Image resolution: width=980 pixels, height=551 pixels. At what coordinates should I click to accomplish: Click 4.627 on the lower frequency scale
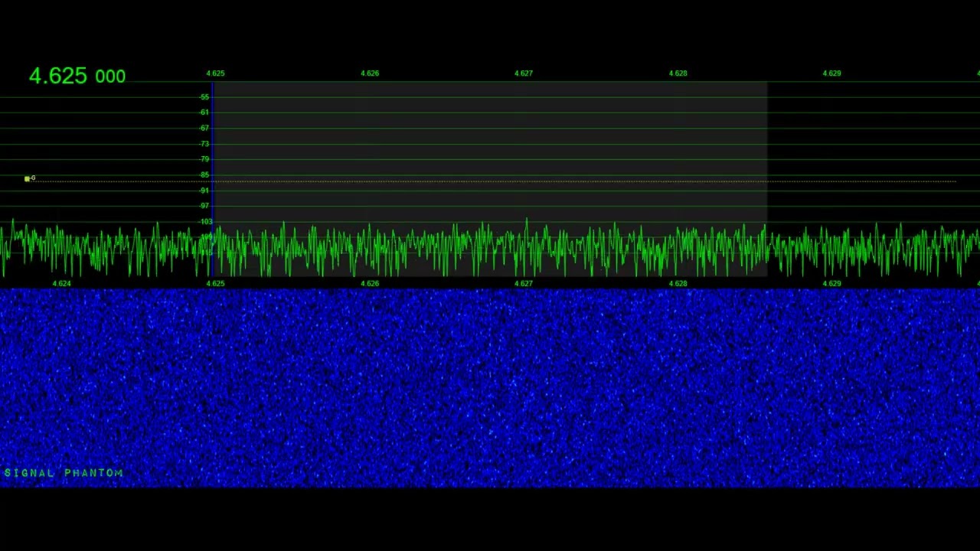[524, 283]
